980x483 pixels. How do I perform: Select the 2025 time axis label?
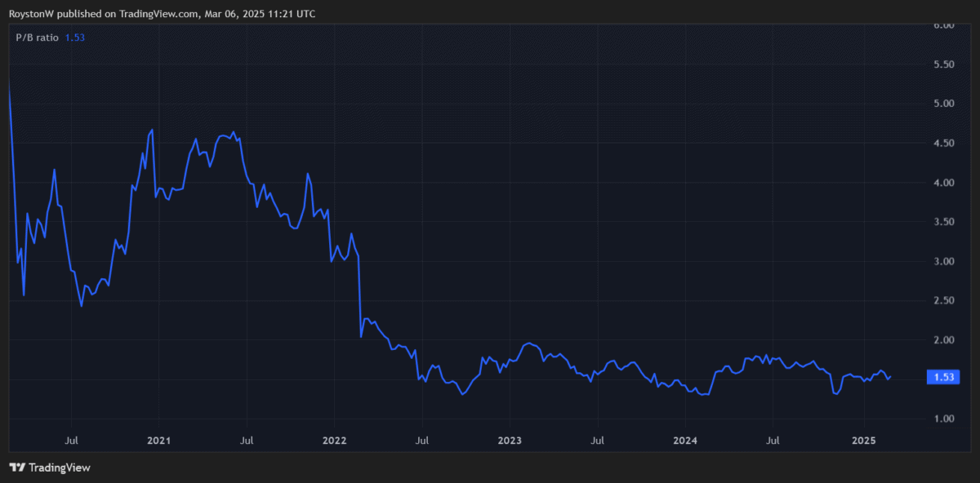863,441
